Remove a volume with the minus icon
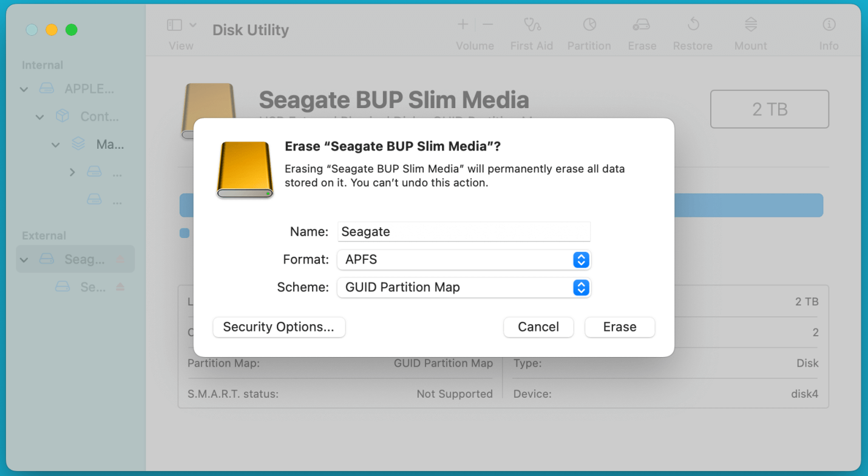The width and height of the screenshot is (868, 476). click(487, 24)
